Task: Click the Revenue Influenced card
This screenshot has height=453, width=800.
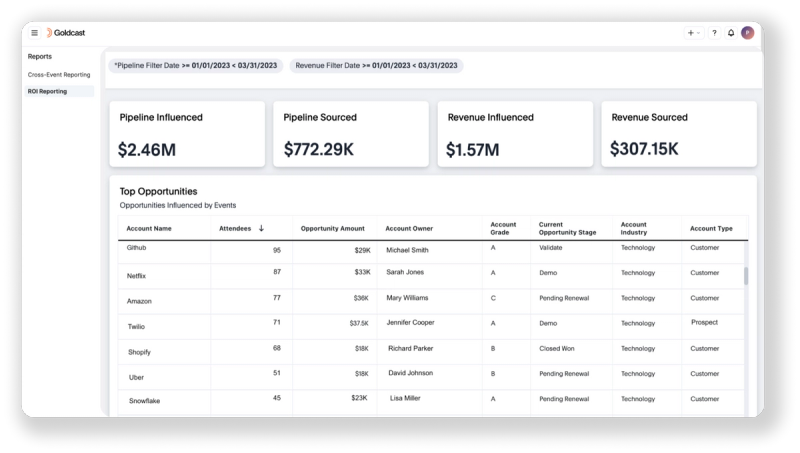Action: [x=515, y=134]
